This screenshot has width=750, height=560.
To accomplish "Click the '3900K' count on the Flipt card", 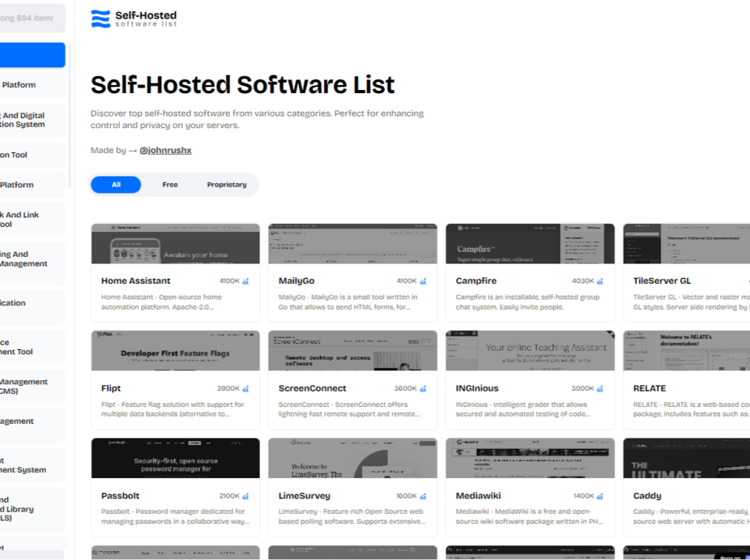I will point(229,389).
